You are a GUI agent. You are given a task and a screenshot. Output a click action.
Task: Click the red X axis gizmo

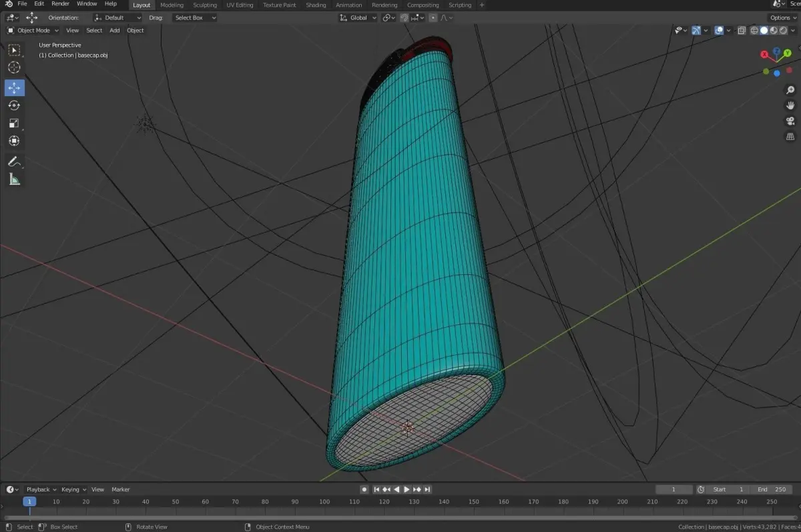765,54
